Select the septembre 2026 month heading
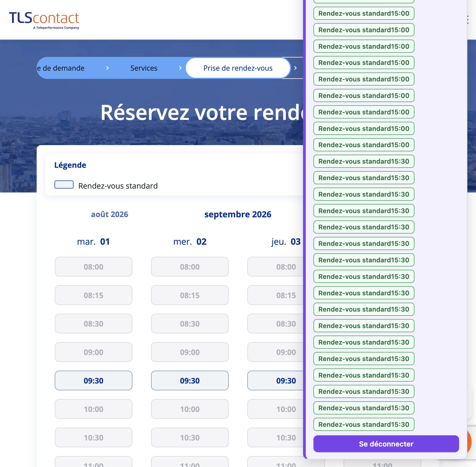This screenshot has height=467, width=476. pyautogui.click(x=238, y=214)
